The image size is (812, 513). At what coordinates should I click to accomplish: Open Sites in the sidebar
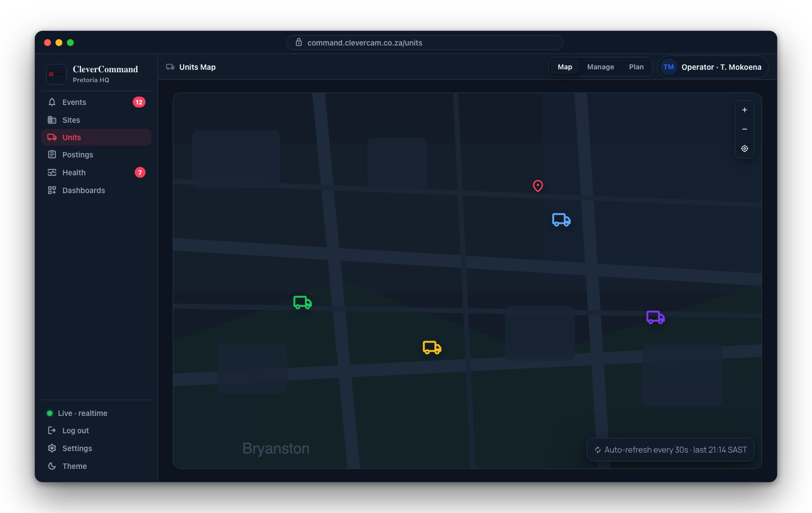point(97,120)
